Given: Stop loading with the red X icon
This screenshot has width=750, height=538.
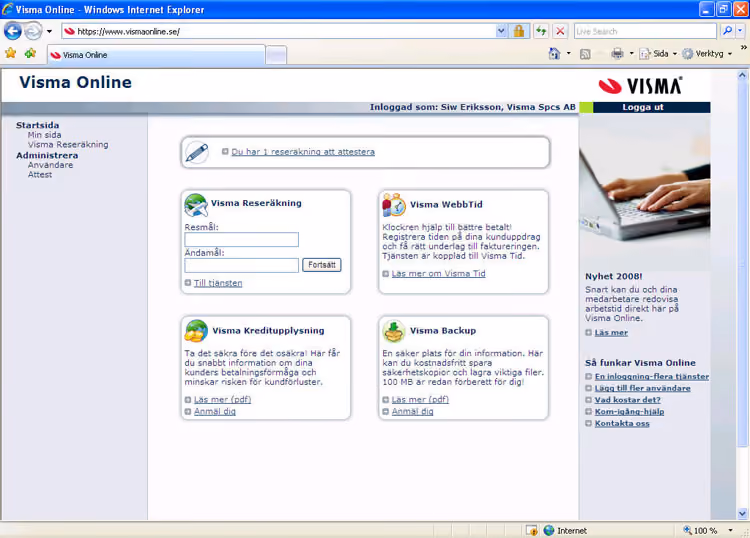Looking at the screenshot, I should click(x=560, y=32).
